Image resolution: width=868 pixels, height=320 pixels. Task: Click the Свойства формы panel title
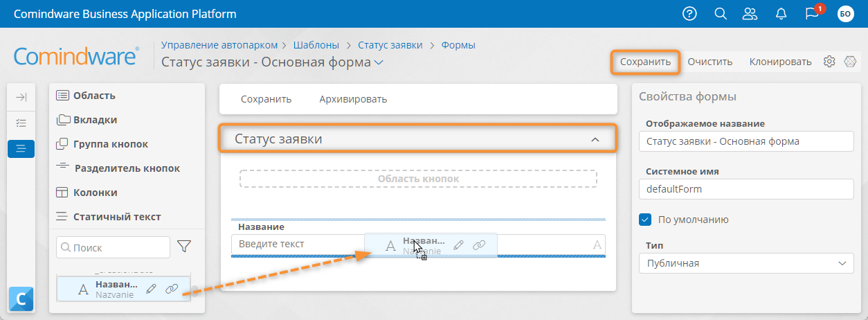[x=687, y=97]
